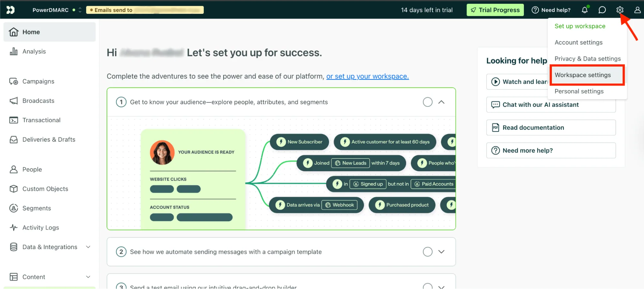Mark step 2 campaign template circle
Viewport: 644px width, 289px height.
pos(428,252)
